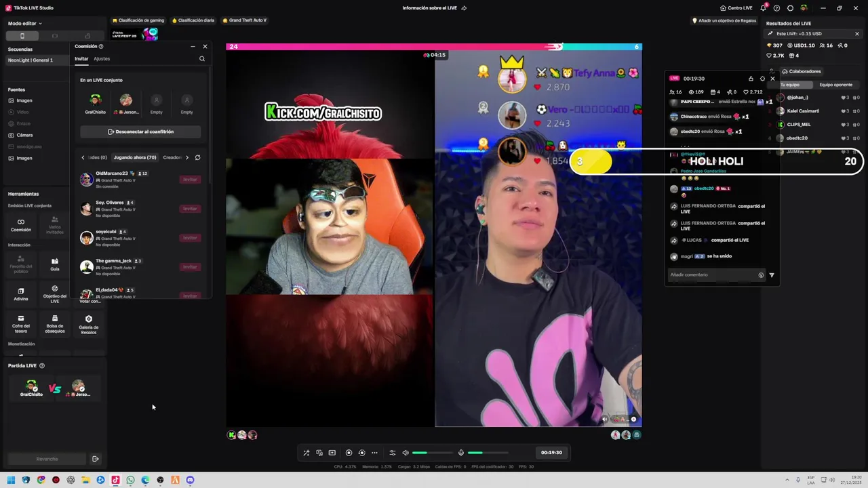This screenshot has height=488, width=868.
Task: Click the record button in bottom toolbar
Action: 349,453
